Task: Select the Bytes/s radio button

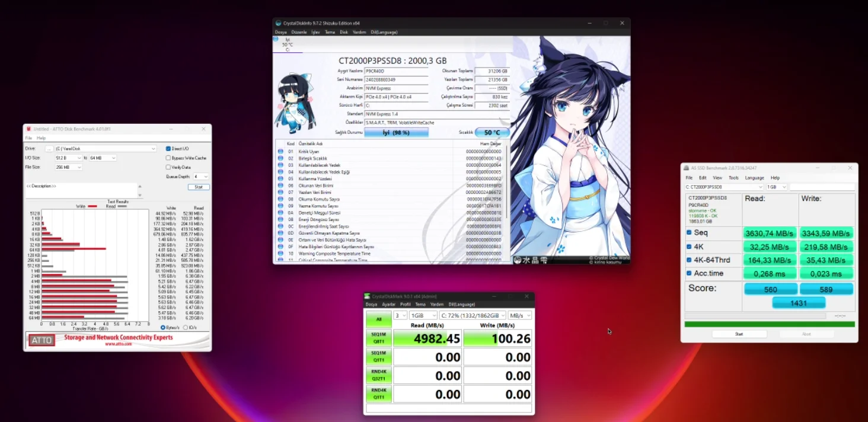Action: tap(163, 327)
